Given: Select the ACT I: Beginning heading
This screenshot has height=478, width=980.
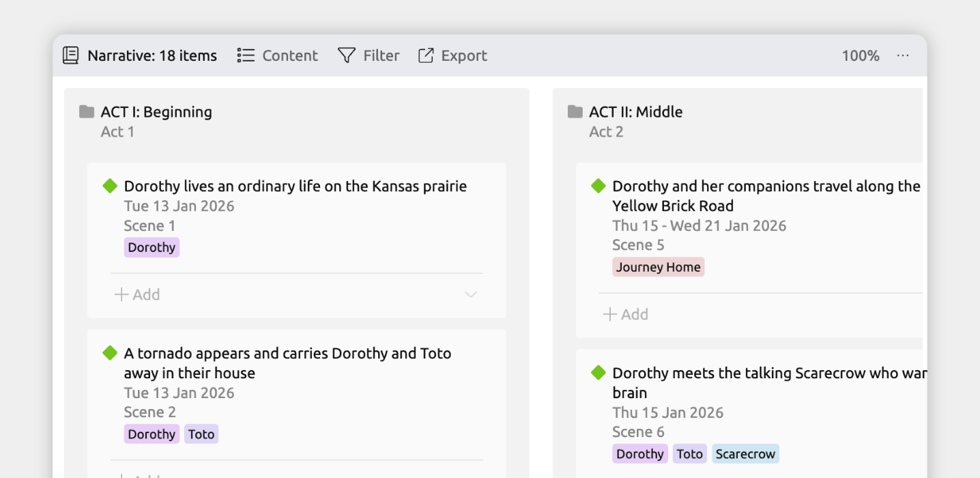Looking at the screenshot, I should pyautogui.click(x=156, y=112).
